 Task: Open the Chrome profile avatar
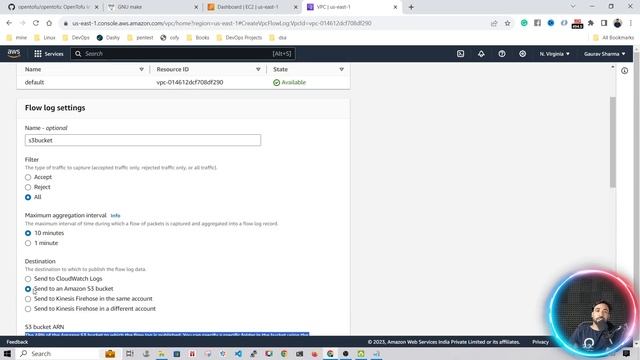pyautogui.click(x=618, y=23)
